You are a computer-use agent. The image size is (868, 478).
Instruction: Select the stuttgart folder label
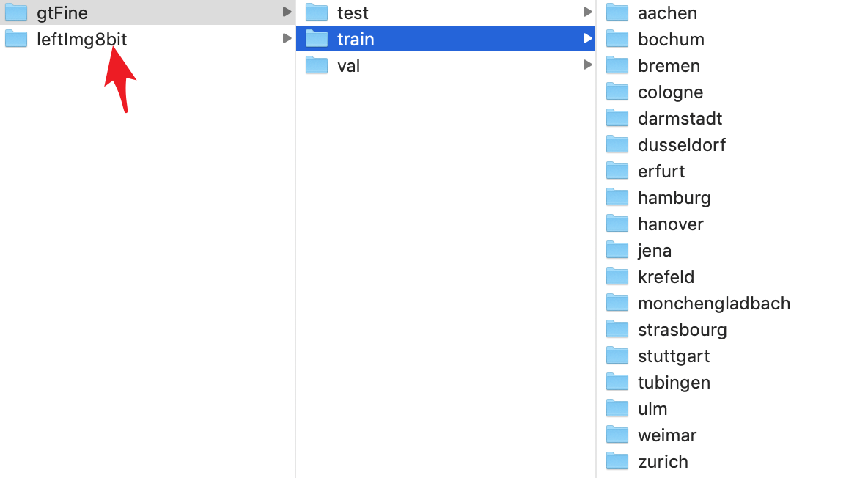pyautogui.click(x=674, y=356)
